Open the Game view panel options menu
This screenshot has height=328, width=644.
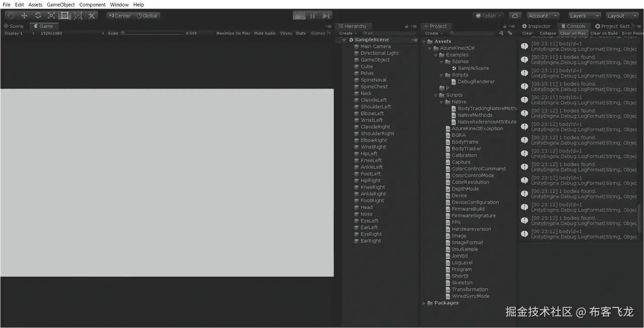point(329,26)
